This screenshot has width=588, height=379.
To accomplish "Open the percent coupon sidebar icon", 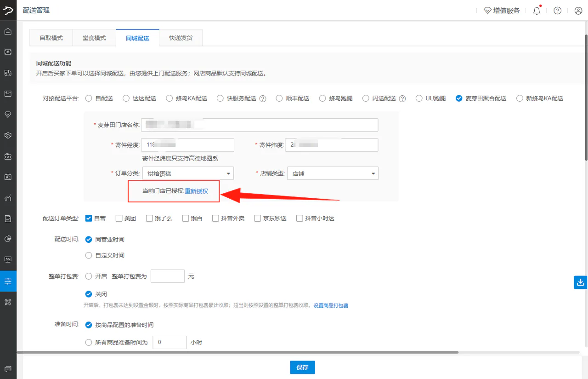I will (8, 156).
